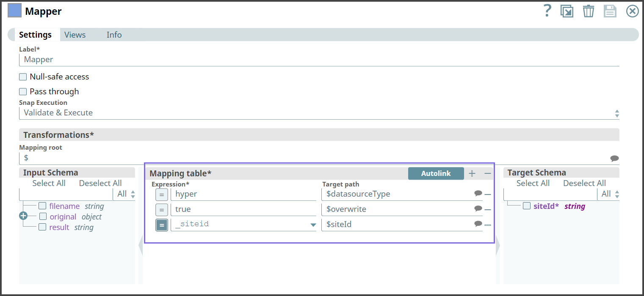Viewport: 644px width, 296px height.
Task: Check the siteId field in Target Schema
Action: click(527, 206)
